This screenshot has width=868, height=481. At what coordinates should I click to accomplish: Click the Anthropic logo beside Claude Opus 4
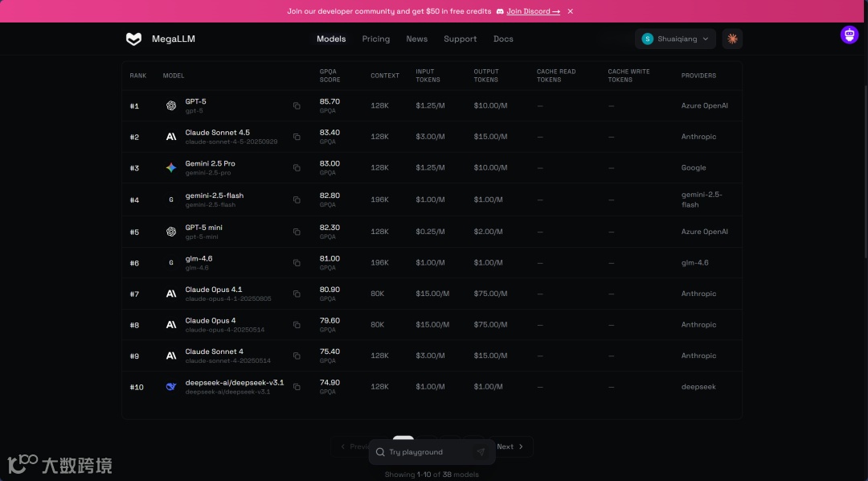(171, 325)
